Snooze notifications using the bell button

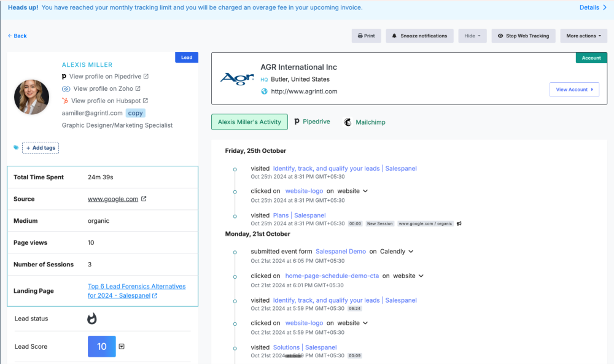tap(420, 36)
